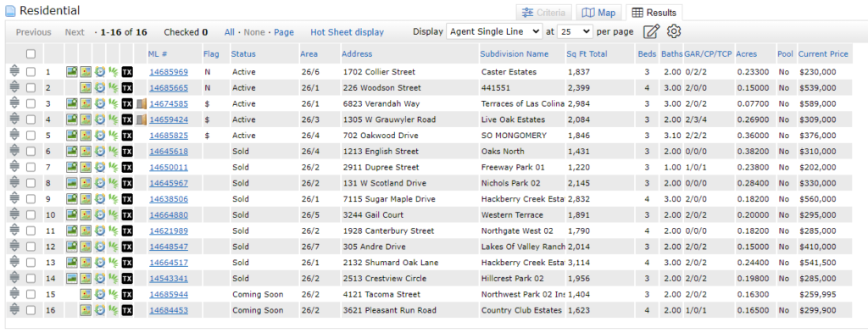
Task: Click history clock icon for 6823 Verandah Way
Action: click(100, 104)
